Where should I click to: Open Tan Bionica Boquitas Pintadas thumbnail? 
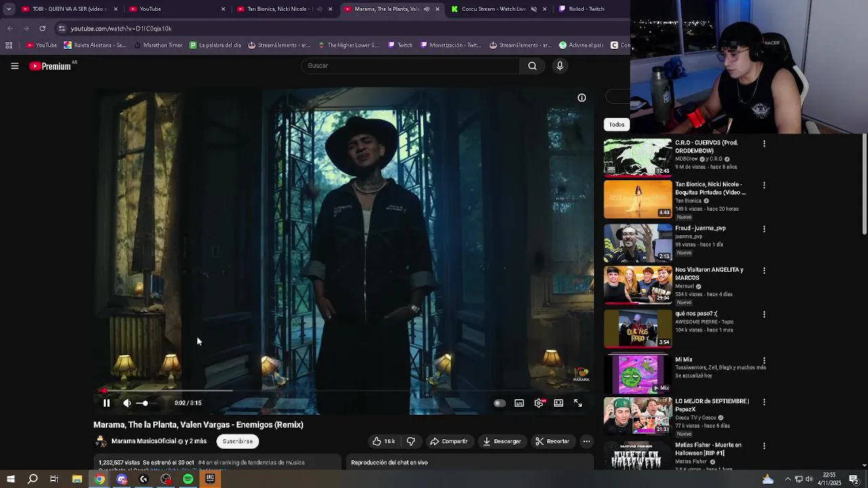pos(638,199)
